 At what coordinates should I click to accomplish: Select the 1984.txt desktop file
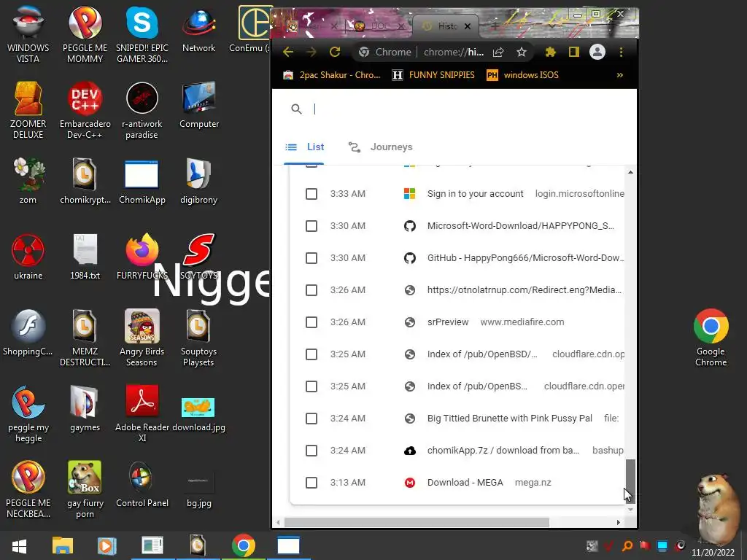(85, 257)
